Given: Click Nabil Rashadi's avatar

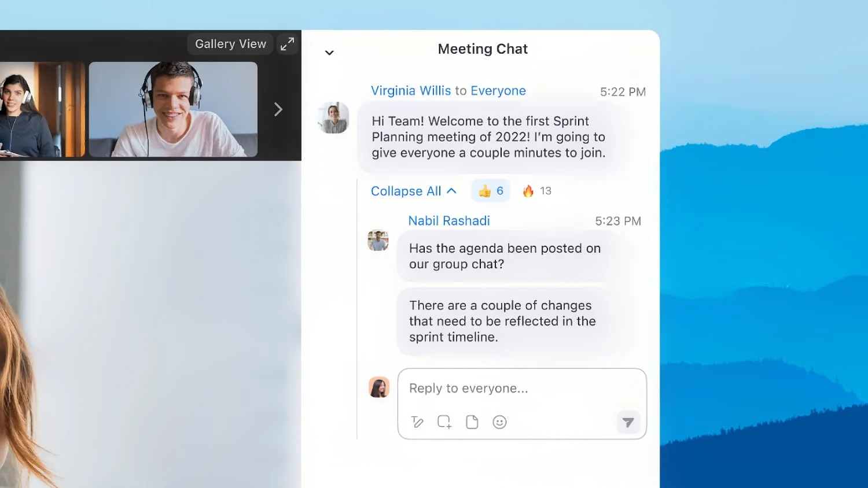Looking at the screenshot, I should [x=378, y=241].
